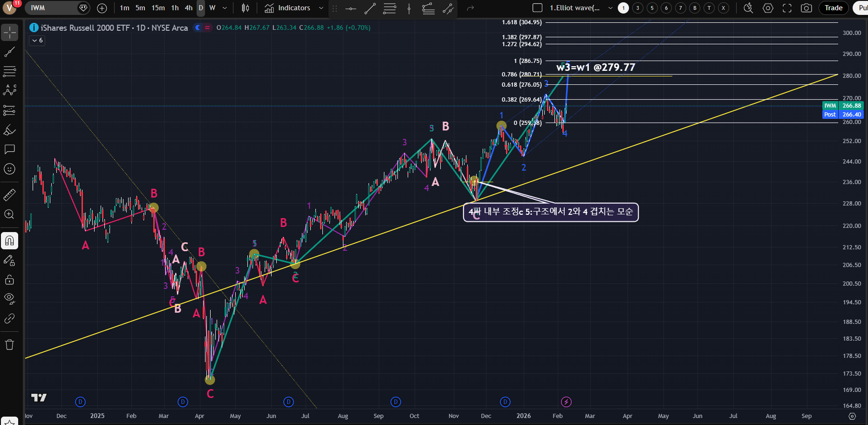Switch to the 4h timeframe
This screenshot has height=425, width=868.
click(x=188, y=8)
